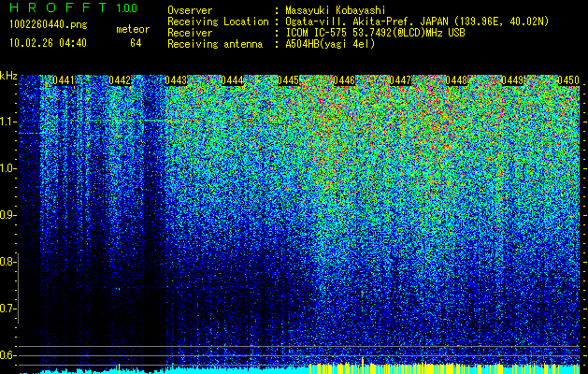Viewport: 588px width, 374px height.
Task: Click the 0.8 frequency axis label
Action: click(7, 262)
